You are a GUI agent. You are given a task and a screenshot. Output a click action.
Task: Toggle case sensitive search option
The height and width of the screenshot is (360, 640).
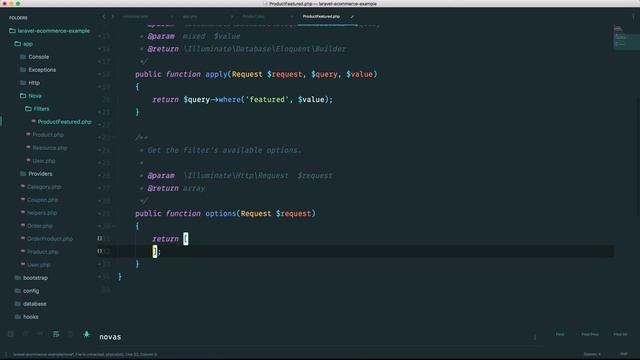point(26,334)
